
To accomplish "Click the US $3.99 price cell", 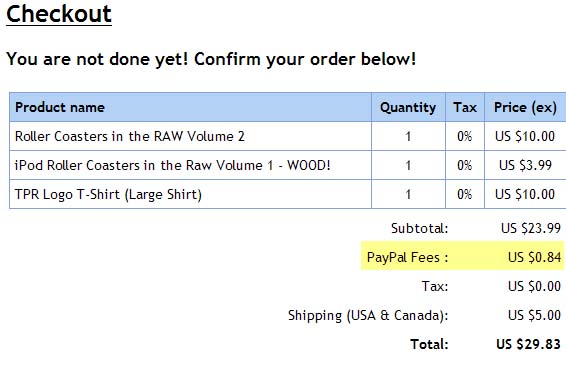I will (x=525, y=165).
